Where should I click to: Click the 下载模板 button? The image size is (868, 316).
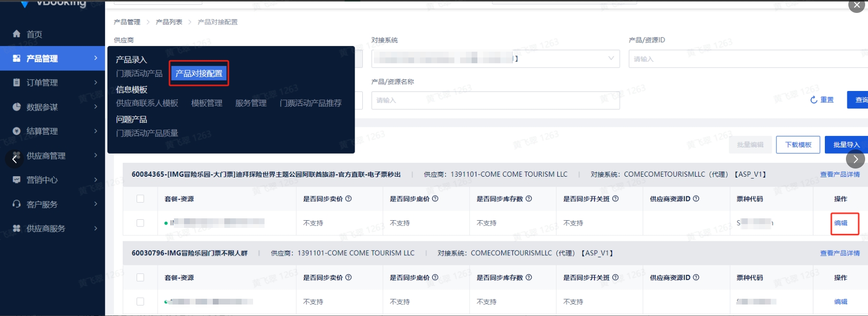(798, 145)
